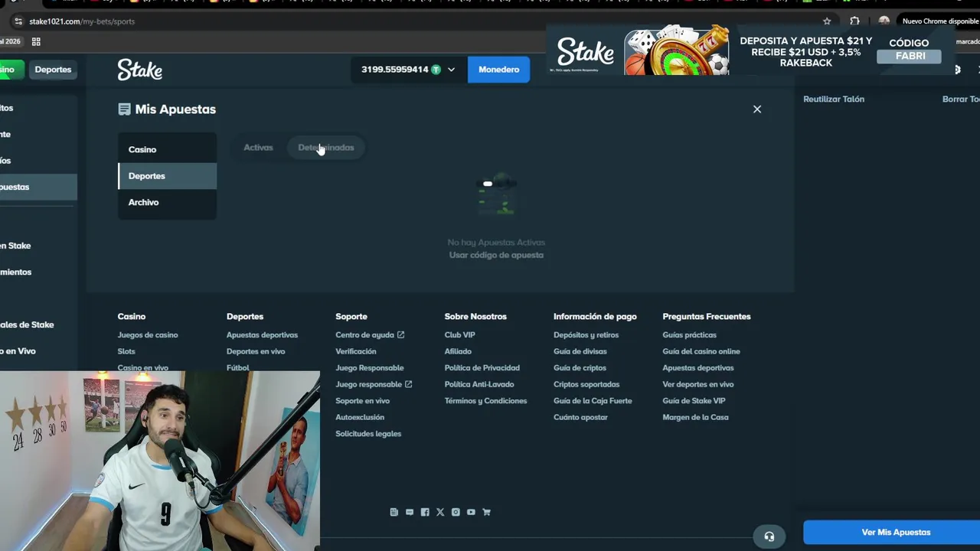
Task: Open Juegos de casino footer link
Action: click(x=148, y=335)
